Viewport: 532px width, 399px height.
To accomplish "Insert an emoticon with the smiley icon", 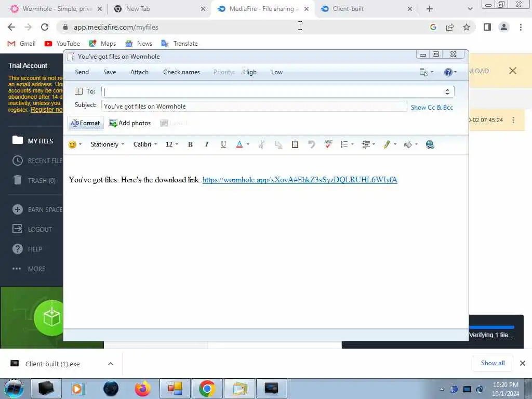I will pyautogui.click(x=72, y=144).
